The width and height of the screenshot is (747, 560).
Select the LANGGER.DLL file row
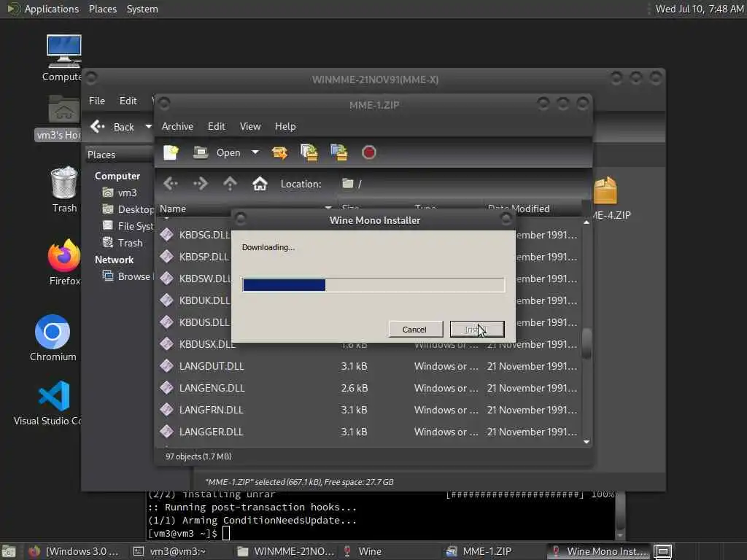(x=368, y=432)
